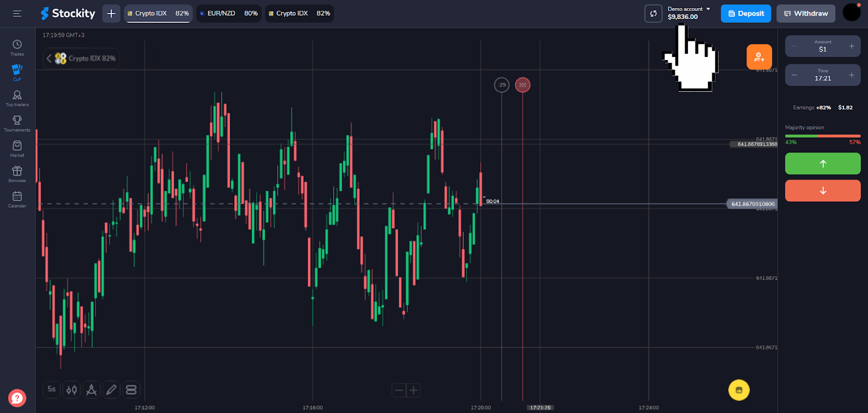Open the economic Calendar

(x=17, y=199)
